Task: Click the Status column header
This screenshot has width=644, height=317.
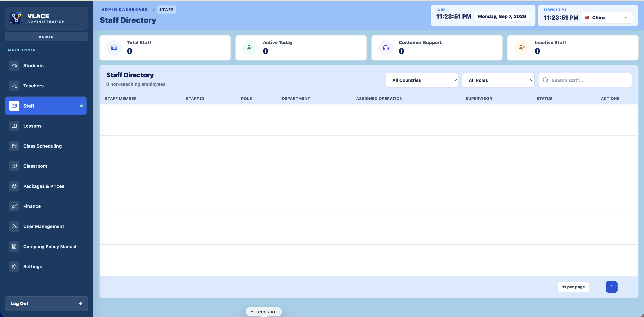Action: click(545, 99)
